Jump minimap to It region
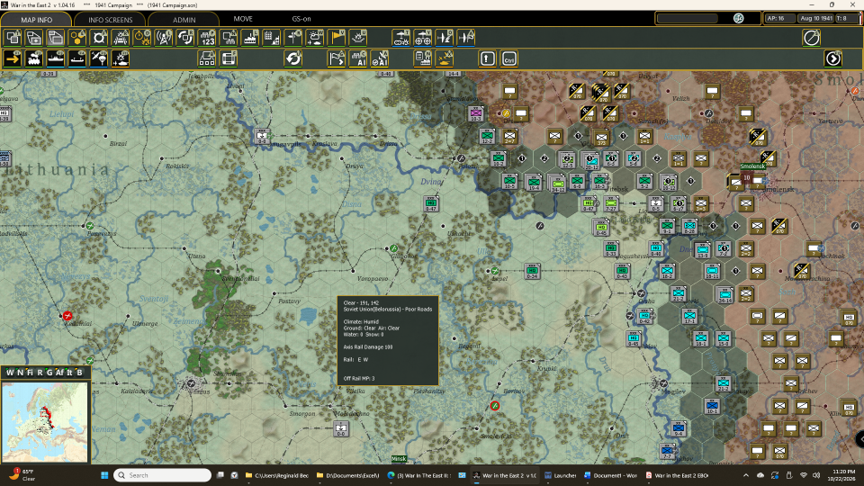This screenshot has width=864, height=486. (69, 372)
